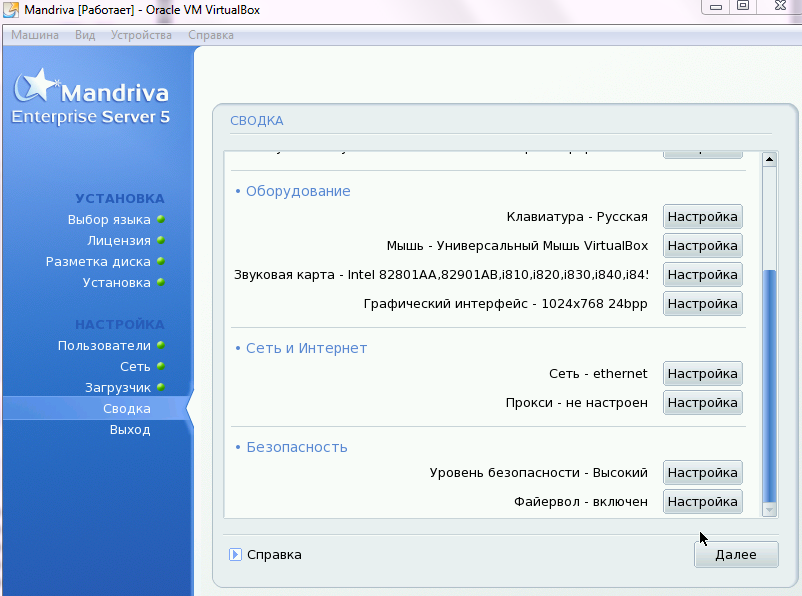Click the Разметка диска step label
Viewport: 802px width, 596px height.
98,262
